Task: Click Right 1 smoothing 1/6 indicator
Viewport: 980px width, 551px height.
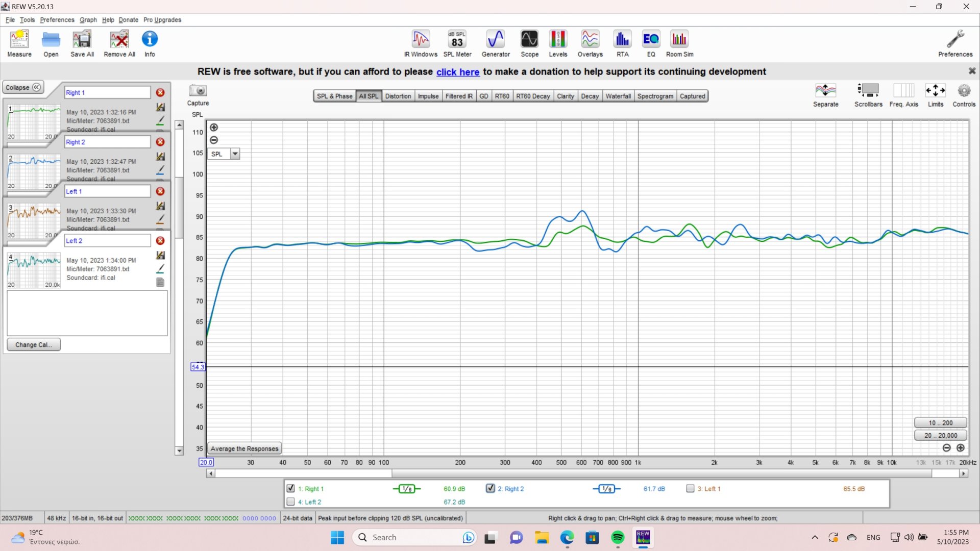Action: tap(407, 489)
